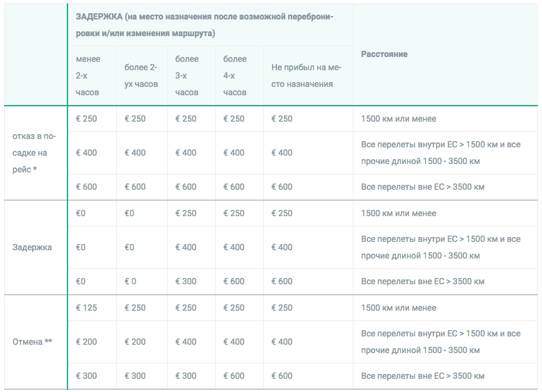Select "Не прибыл на место назначения" header
Screen dimensions: 542x392
pos(307,76)
